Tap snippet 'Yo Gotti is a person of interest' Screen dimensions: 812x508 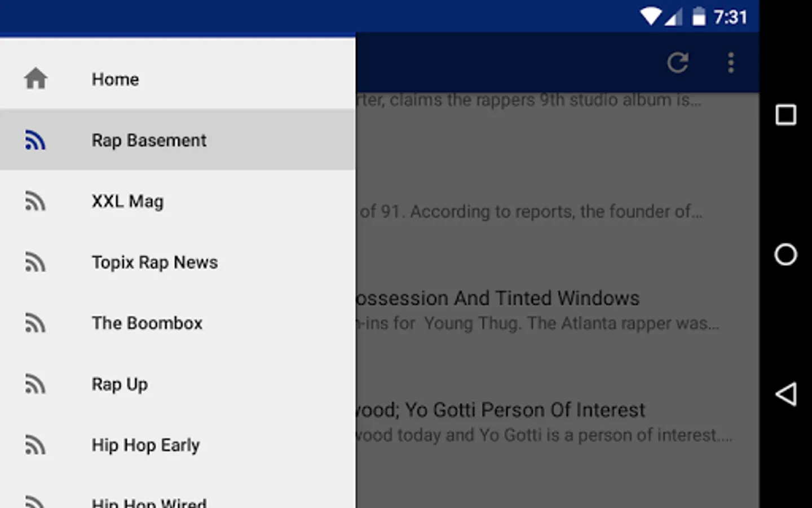[x=545, y=435]
